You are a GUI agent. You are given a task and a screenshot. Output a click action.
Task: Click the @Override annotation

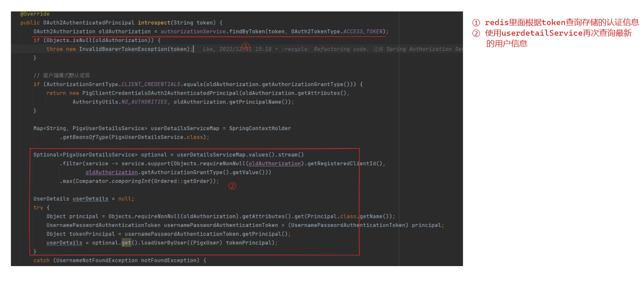pos(35,14)
